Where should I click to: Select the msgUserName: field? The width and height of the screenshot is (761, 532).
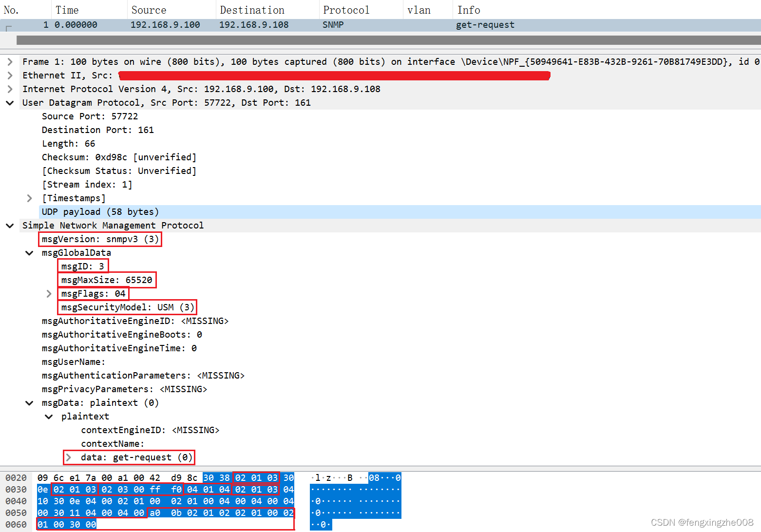[x=73, y=362]
